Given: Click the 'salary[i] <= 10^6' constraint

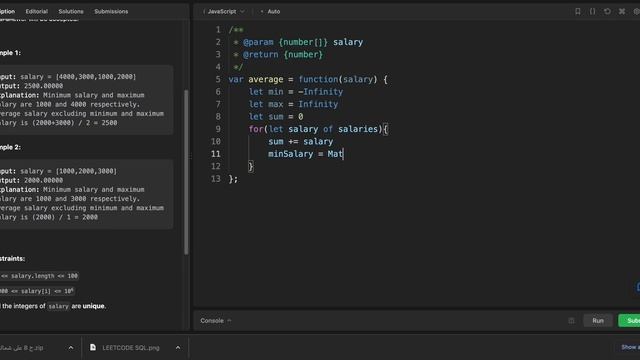Looking at the screenshot, I should 37,291.
